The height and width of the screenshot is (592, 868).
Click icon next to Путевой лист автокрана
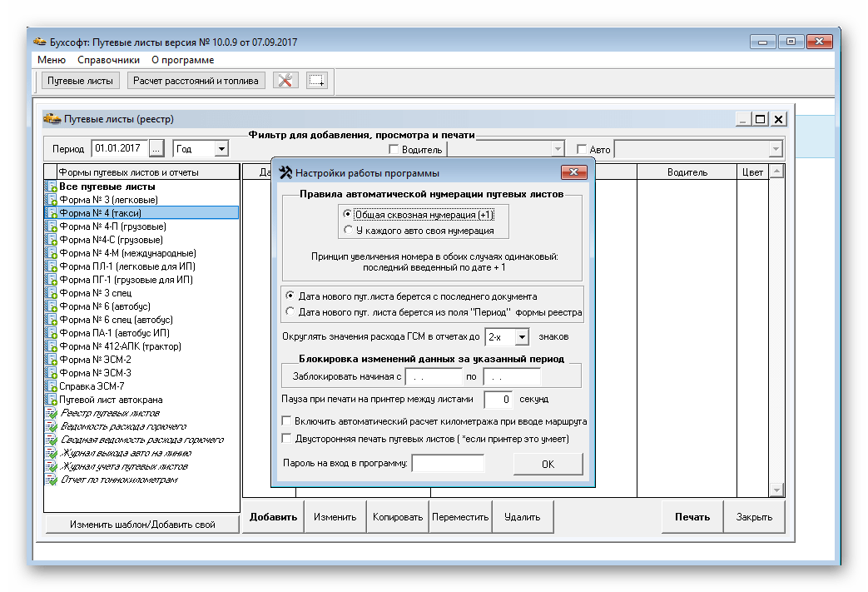point(51,400)
